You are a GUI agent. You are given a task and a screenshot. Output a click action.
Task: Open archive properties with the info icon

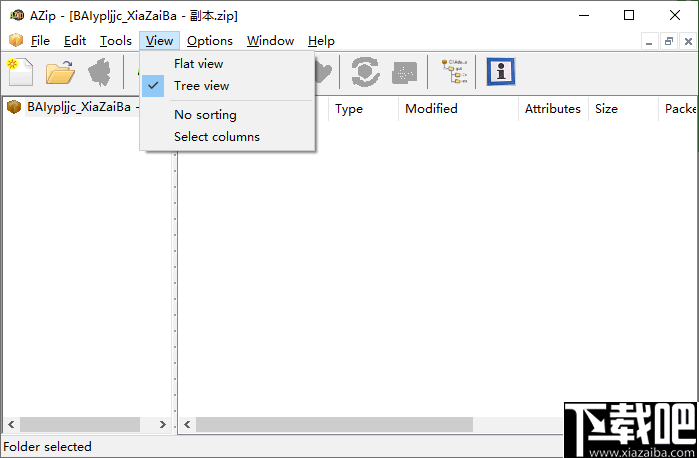[x=501, y=71]
